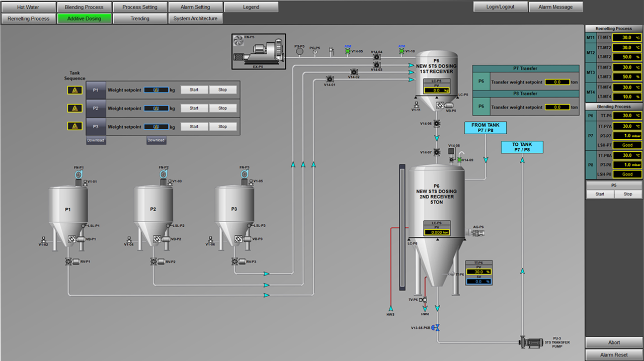Click the V14-06 valve below P5 receiver
The height and width of the screenshot is (361, 644).
coord(437,124)
